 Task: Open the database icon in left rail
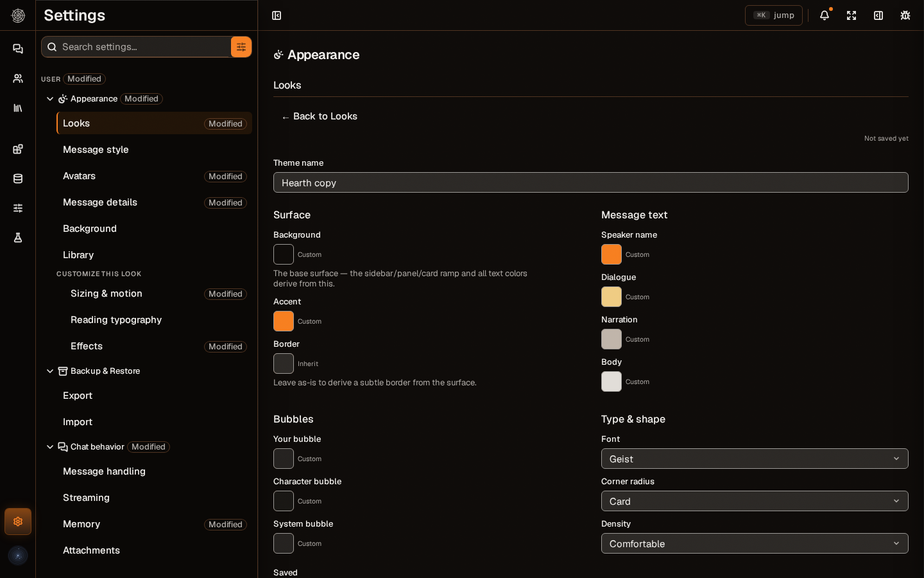coord(18,179)
